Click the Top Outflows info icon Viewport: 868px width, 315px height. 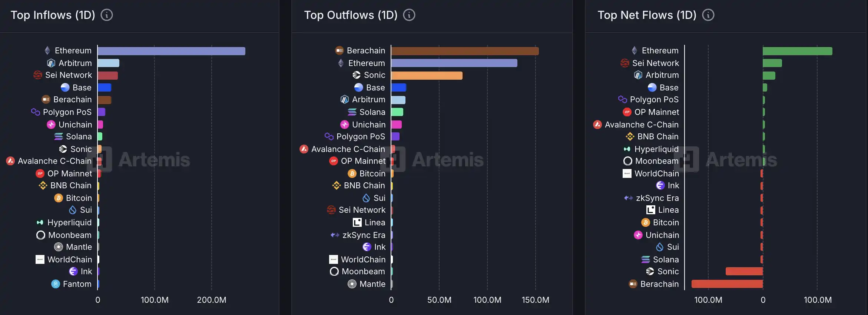click(x=409, y=15)
